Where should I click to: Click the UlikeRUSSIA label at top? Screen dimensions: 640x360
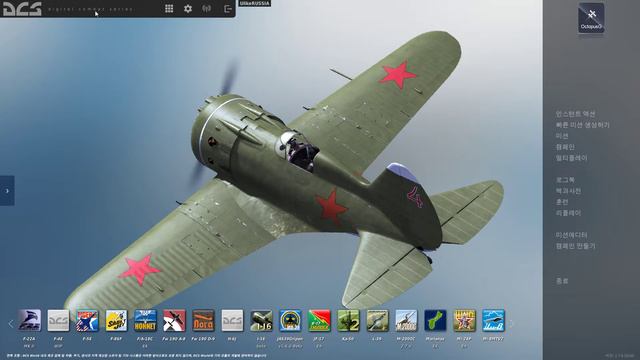[x=255, y=3]
